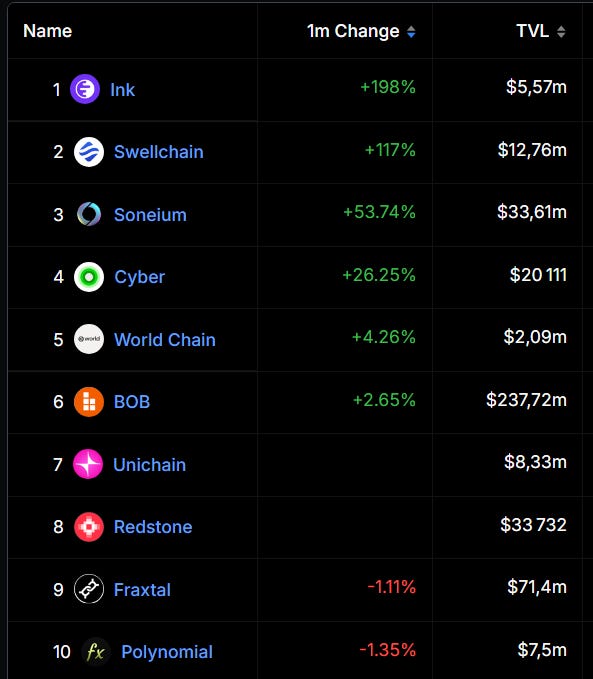This screenshot has width=593, height=679.
Task: Open the Fraxtal chain link
Action: coord(142,590)
